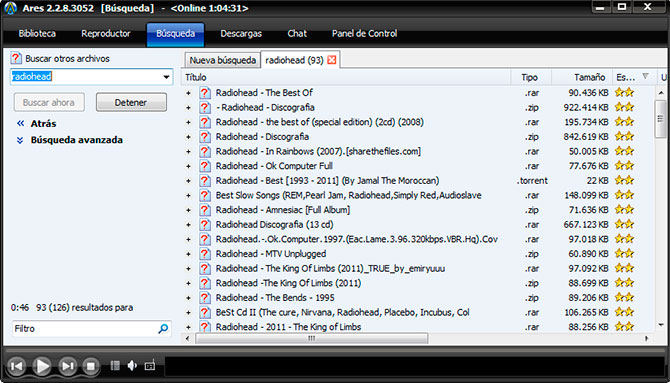Image resolution: width=670 pixels, height=383 pixels.
Task: Click file icon of Best [1993 - 2011] torrent
Action: (x=205, y=181)
